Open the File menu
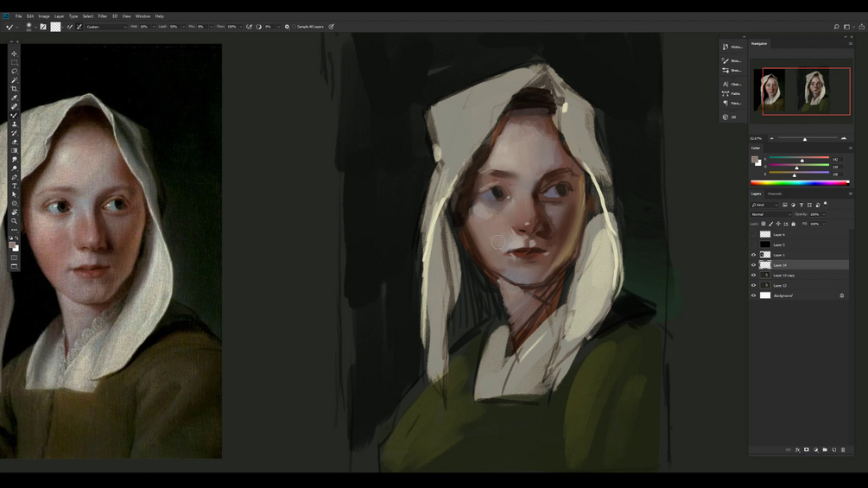868x488 pixels. coord(18,16)
